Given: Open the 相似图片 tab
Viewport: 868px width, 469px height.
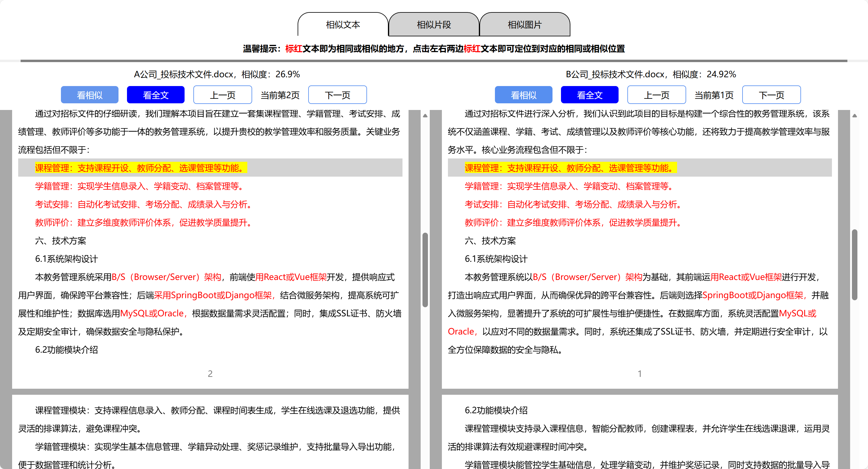Looking at the screenshot, I should coord(524,25).
